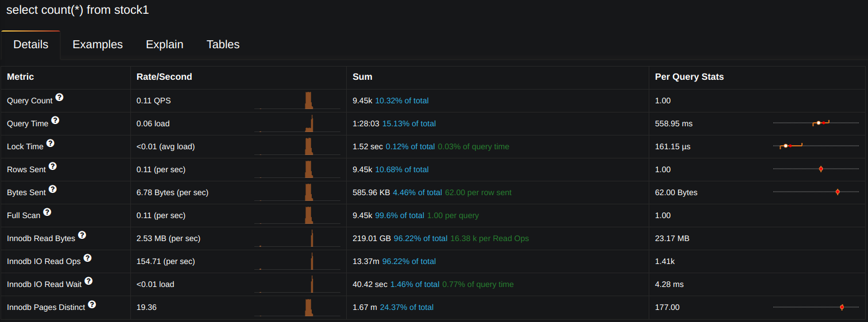
Task: Click the Innodb Pages Distinct help icon
Action: pyautogui.click(x=92, y=304)
